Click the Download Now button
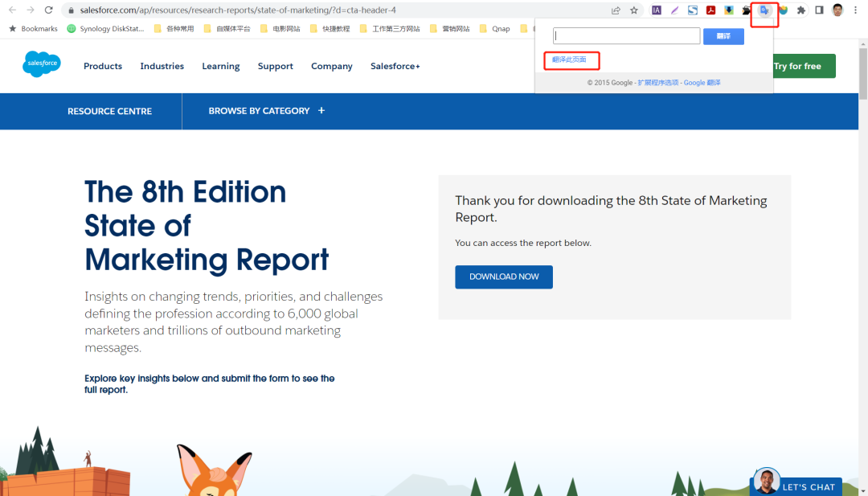This screenshot has height=496, width=868. [504, 277]
